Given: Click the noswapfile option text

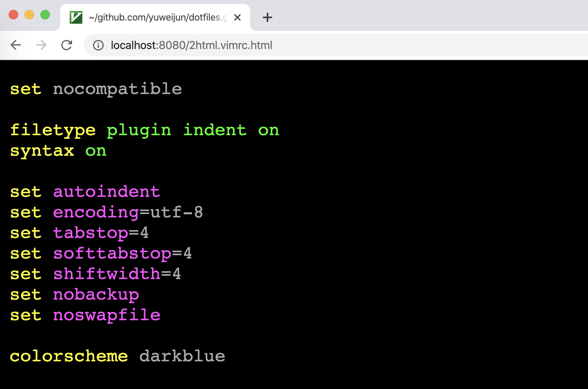Looking at the screenshot, I should click(106, 315).
